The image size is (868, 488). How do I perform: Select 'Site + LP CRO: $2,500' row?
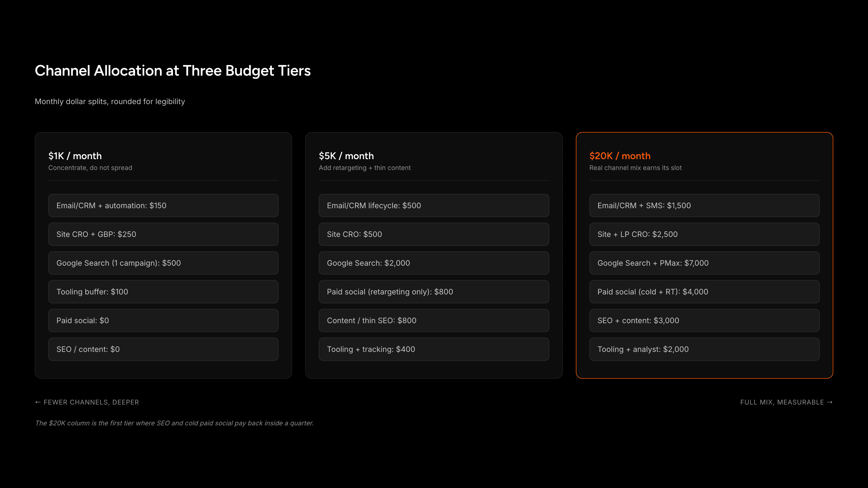pos(704,234)
